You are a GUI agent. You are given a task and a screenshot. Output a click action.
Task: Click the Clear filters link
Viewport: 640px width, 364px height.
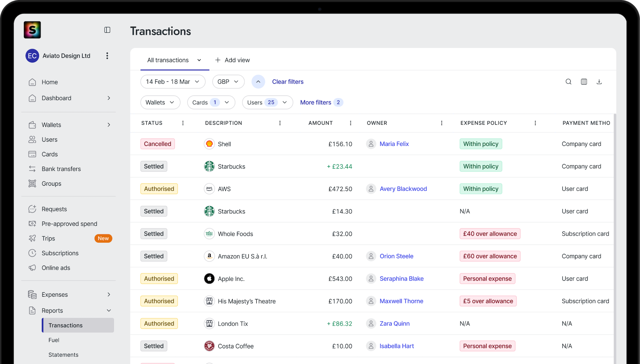(x=287, y=82)
